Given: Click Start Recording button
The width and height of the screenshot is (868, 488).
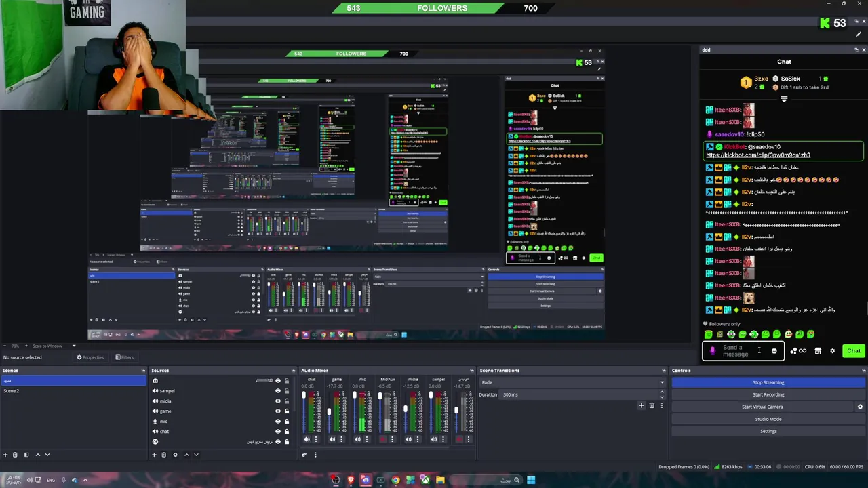Looking at the screenshot, I should pyautogui.click(x=768, y=394).
